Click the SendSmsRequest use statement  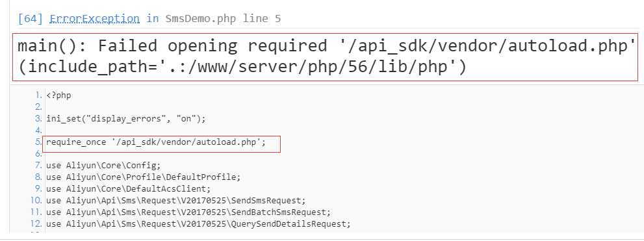click(176, 201)
